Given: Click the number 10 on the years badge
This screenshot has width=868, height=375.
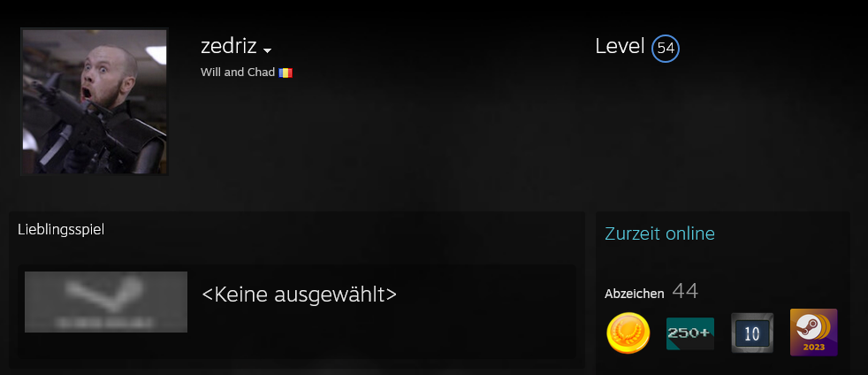Looking at the screenshot, I should tap(751, 334).
